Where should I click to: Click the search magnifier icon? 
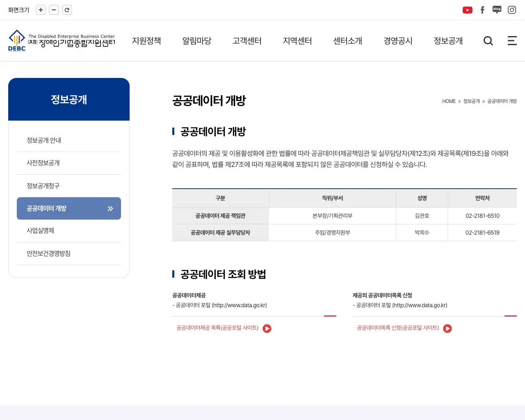click(x=488, y=41)
